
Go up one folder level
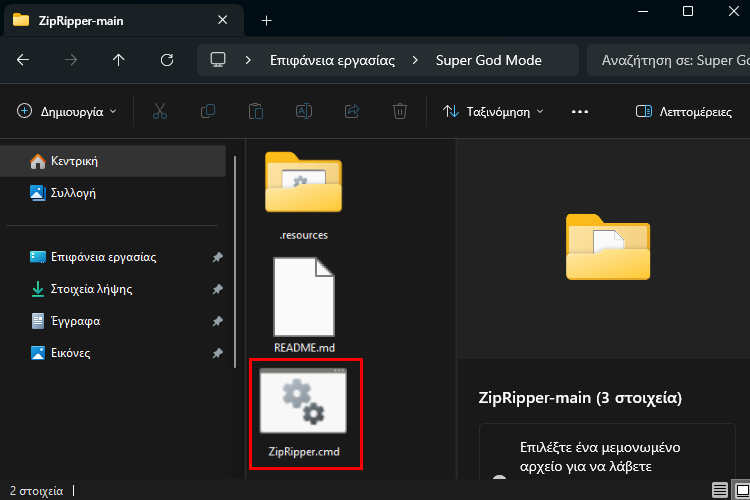(119, 60)
